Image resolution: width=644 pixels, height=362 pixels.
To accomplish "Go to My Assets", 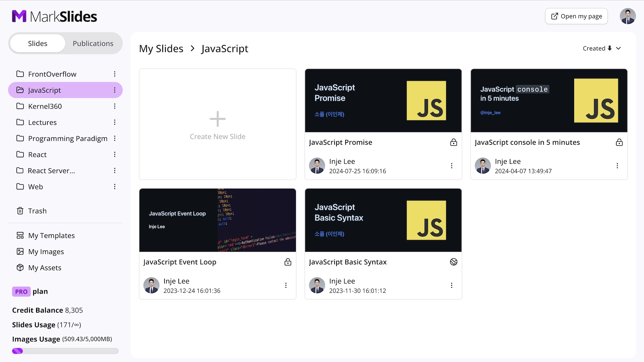I will 65,268.
